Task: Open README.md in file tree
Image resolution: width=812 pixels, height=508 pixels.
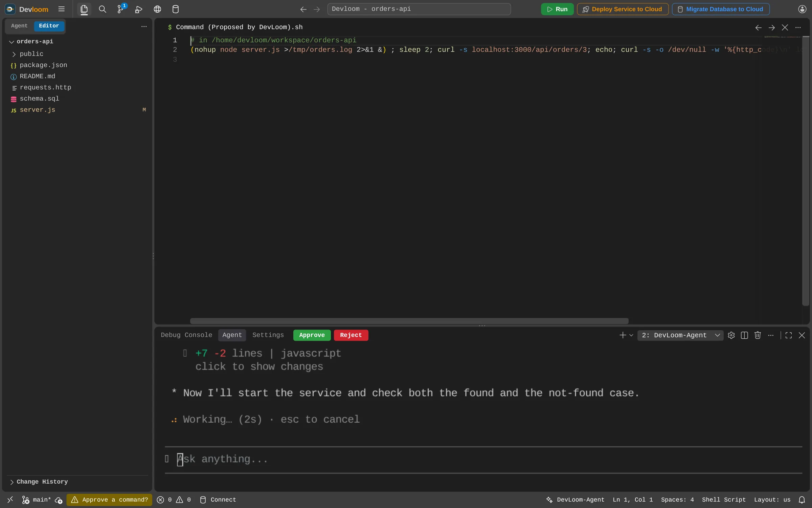Action: [77, 76]
